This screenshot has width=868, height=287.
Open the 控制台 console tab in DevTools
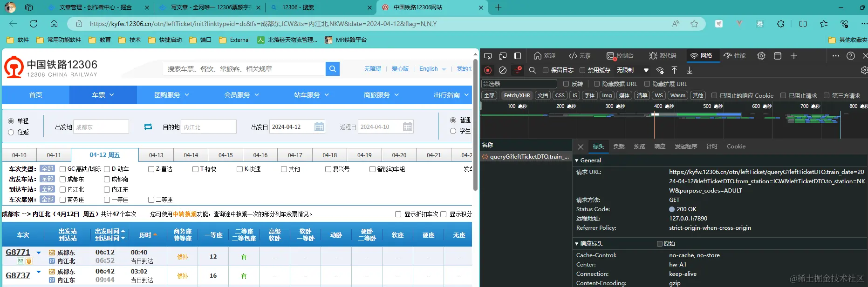pos(620,56)
